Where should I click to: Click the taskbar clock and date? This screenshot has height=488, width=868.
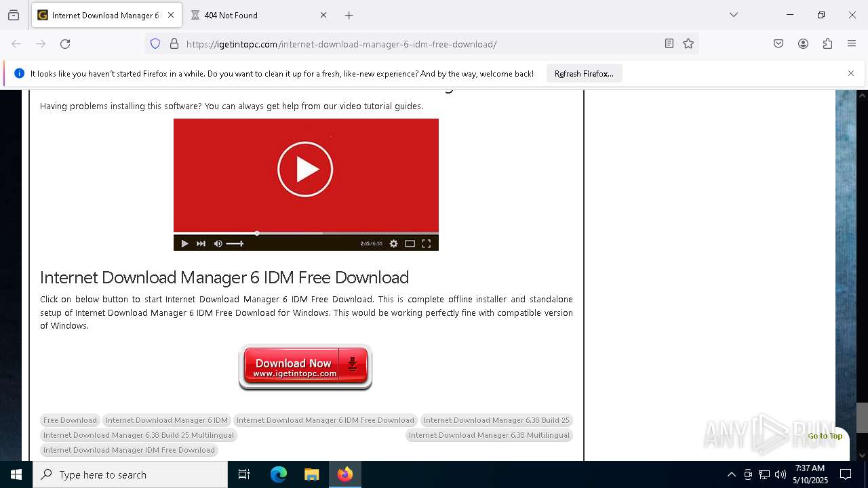810,474
